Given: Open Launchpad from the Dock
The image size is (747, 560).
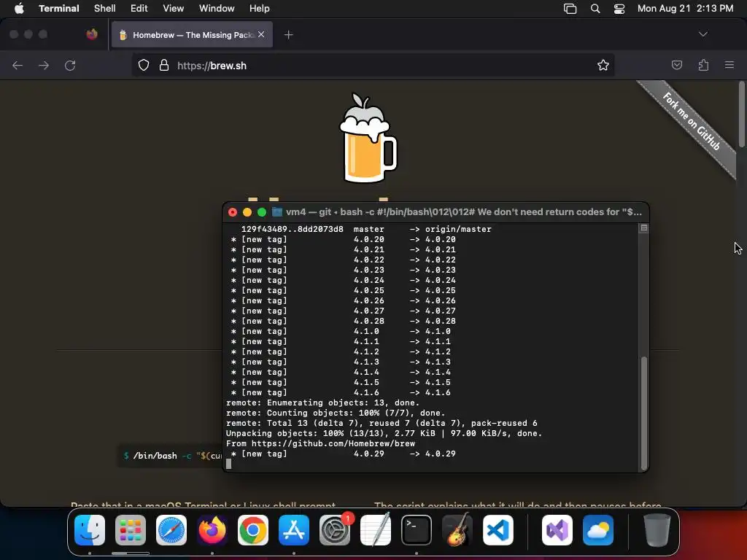Looking at the screenshot, I should tap(131, 530).
